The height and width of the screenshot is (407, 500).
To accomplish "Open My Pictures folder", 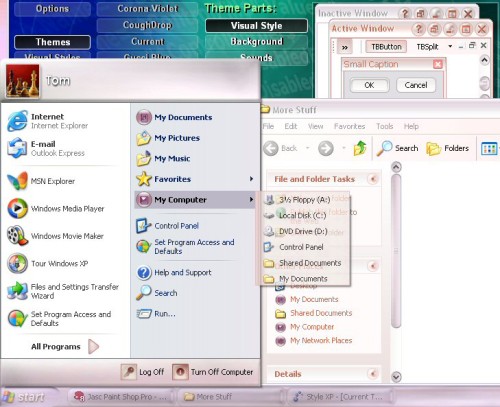I will (168, 138).
